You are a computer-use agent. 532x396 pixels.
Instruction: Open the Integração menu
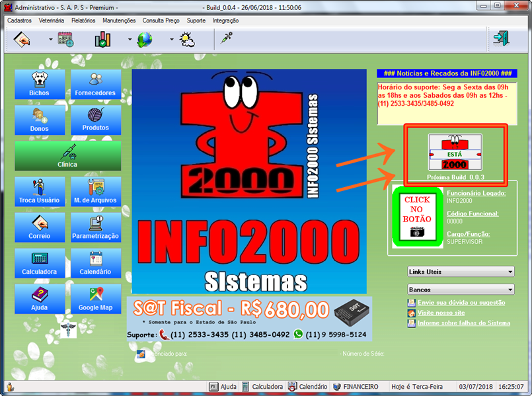pos(225,20)
